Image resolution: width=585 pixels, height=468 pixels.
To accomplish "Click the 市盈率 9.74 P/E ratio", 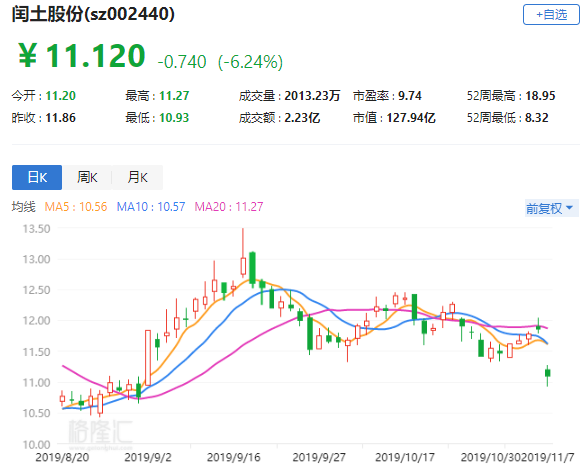I will [x=387, y=96].
